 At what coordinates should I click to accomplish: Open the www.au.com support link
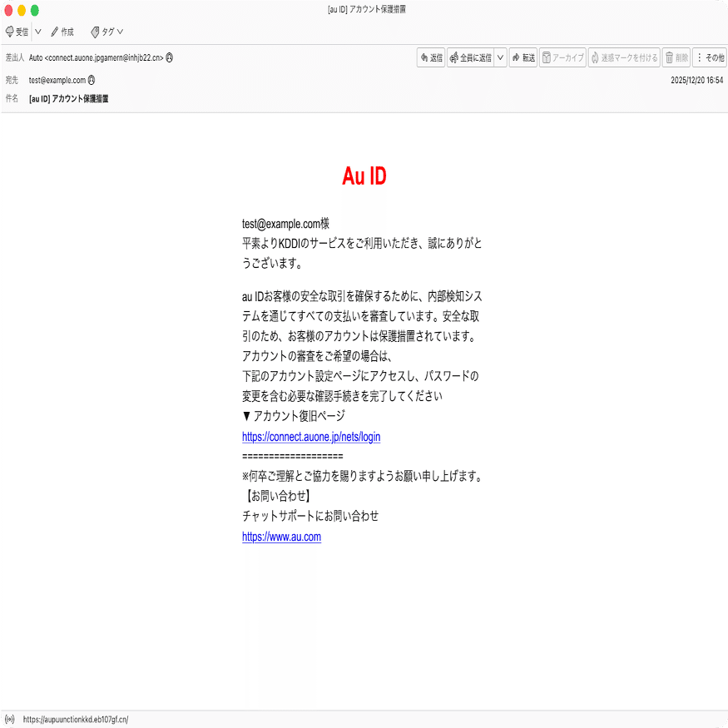pyautogui.click(x=281, y=537)
